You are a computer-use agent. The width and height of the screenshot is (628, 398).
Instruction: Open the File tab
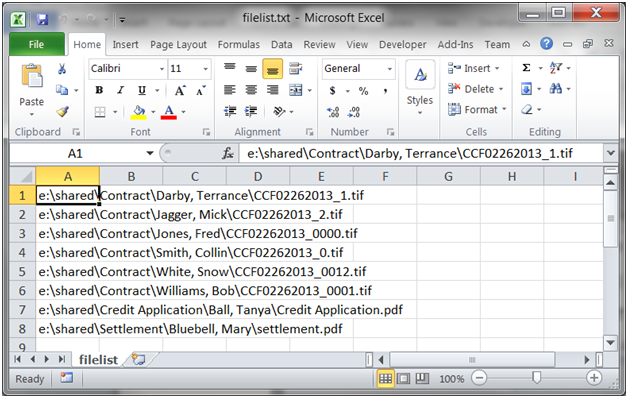(36, 44)
